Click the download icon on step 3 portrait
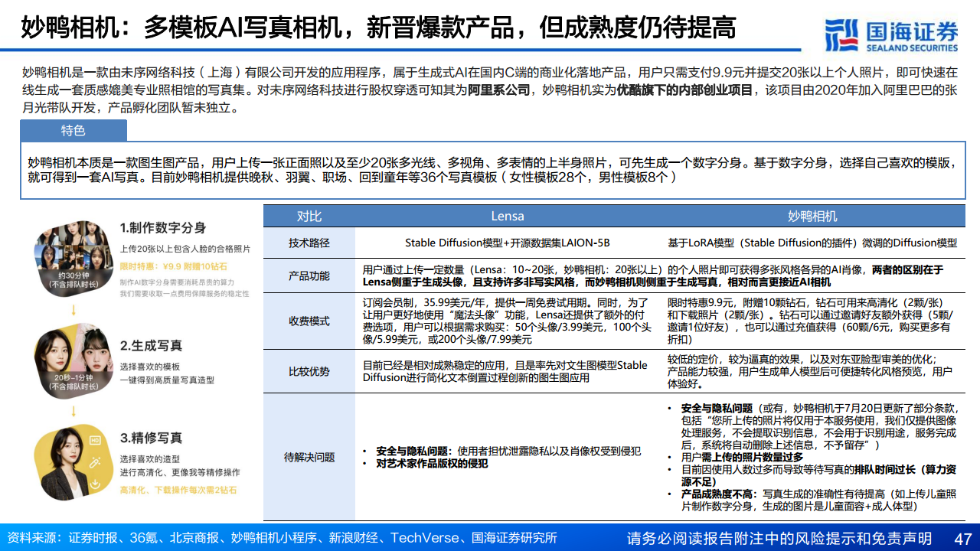 pos(94,483)
